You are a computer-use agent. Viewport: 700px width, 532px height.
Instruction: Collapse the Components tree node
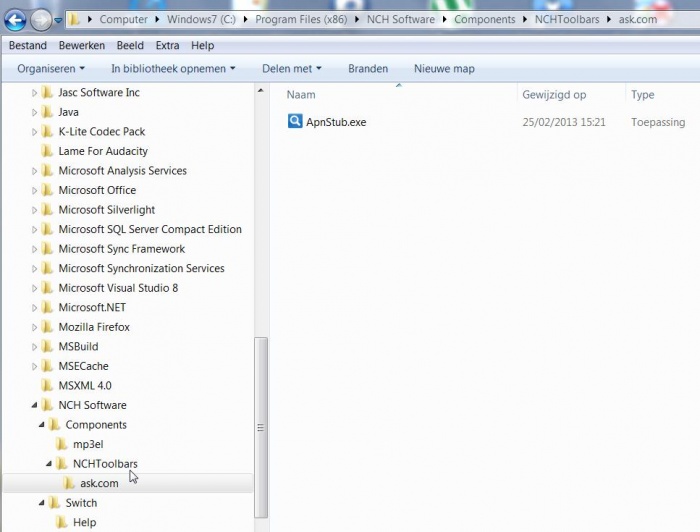pyautogui.click(x=42, y=424)
